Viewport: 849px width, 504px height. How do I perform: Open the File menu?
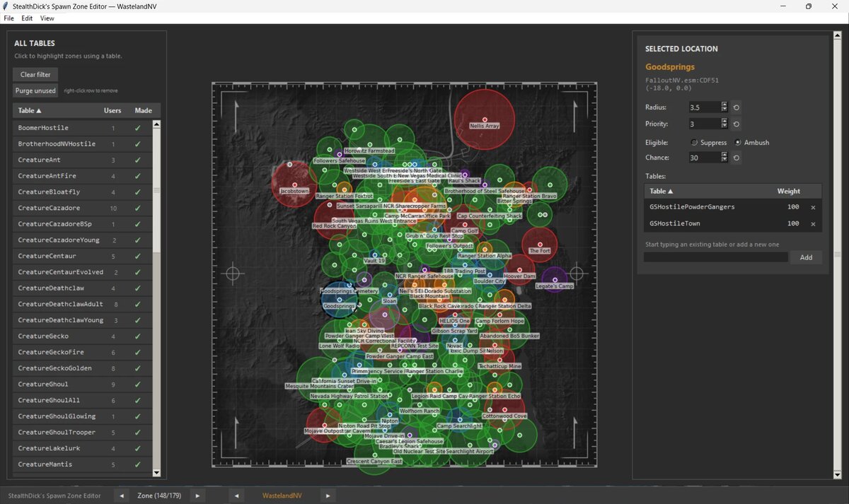coord(8,18)
